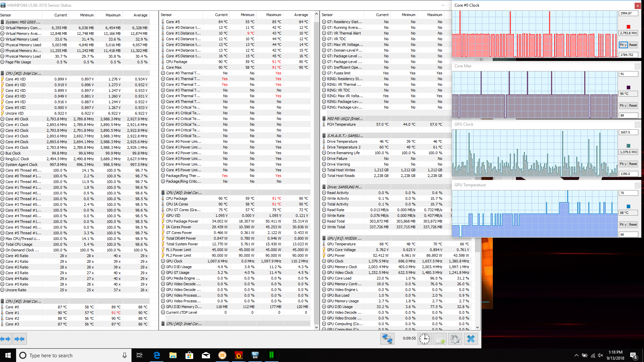The height and width of the screenshot is (362, 644).
Task: Click blue color swatch in GPU Temperature graph
Action: (x=628, y=206)
